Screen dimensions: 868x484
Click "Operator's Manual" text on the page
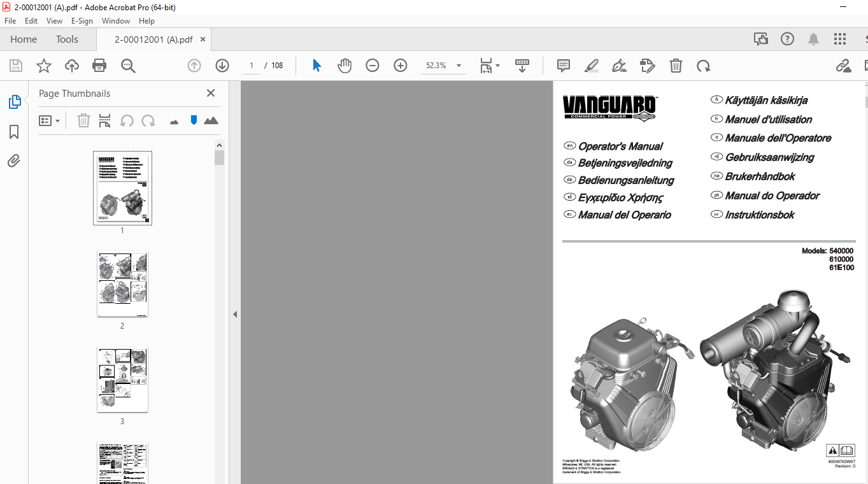pyautogui.click(x=620, y=146)
